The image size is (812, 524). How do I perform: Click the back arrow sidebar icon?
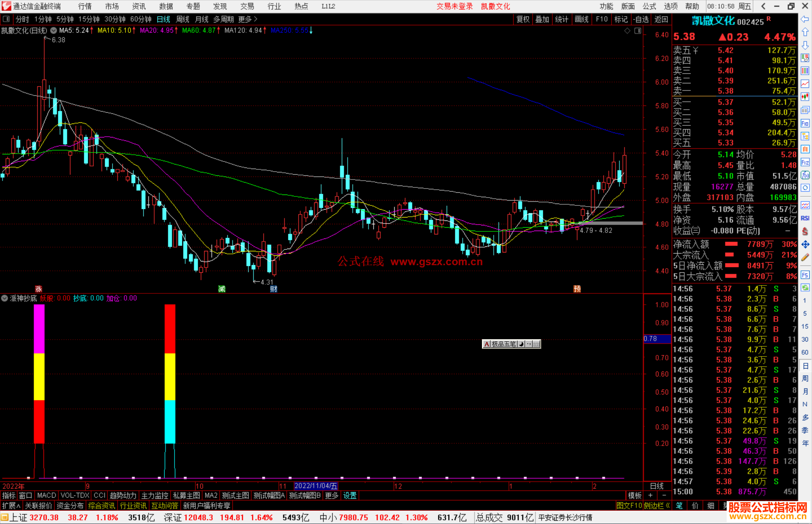(x=805, y=19)
